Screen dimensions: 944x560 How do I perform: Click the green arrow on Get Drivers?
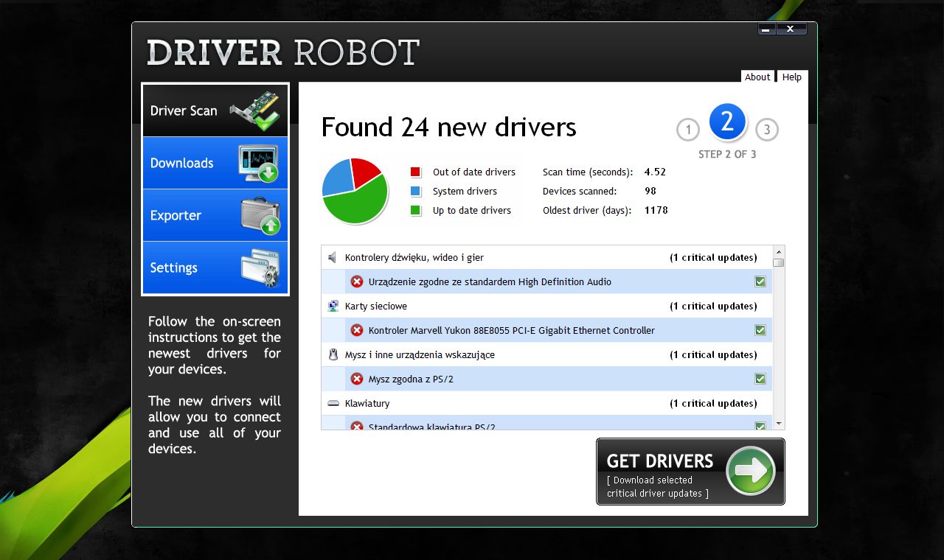click(x=751, y=471)
